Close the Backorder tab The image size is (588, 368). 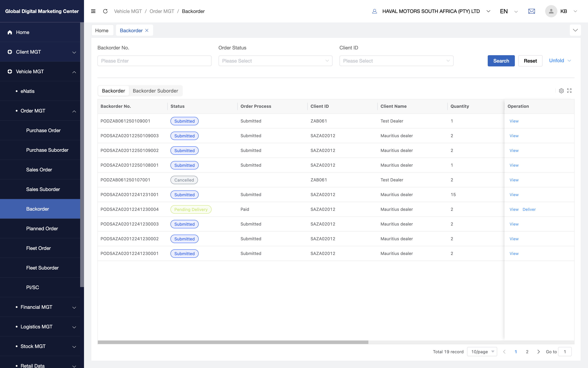click(147, 30)
